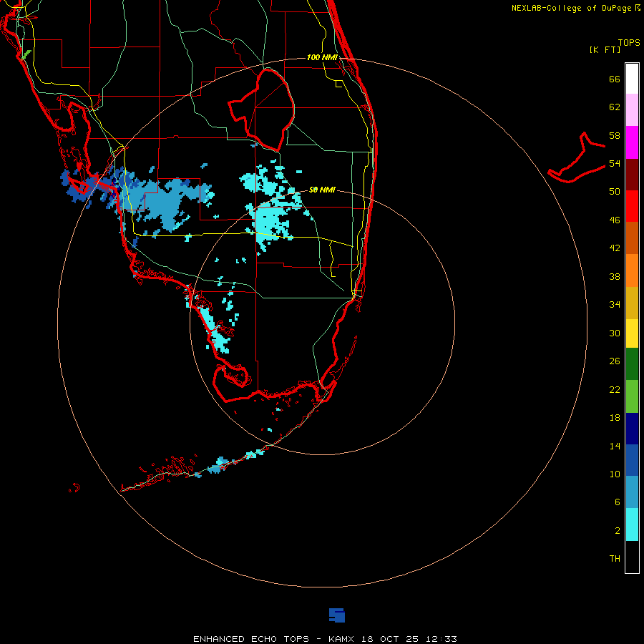The height and width of the screenshot is (644, 644).
Task: Click the legend value 6
Action: 618,502
